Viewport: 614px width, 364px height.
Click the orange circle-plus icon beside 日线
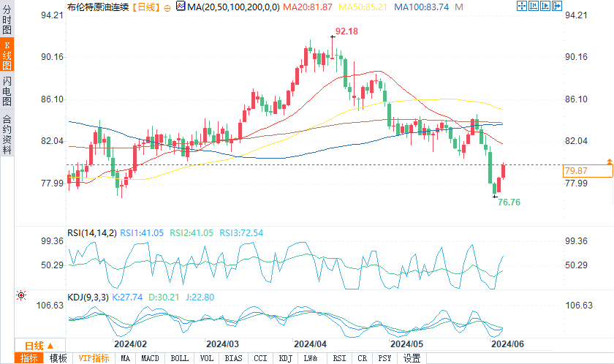(x=167, y=8)
